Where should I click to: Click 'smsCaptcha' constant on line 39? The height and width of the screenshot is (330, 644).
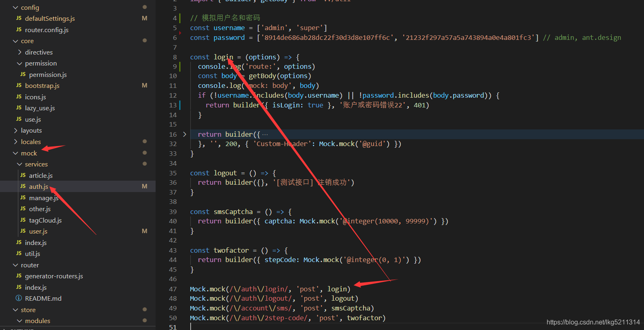point(233,212)
